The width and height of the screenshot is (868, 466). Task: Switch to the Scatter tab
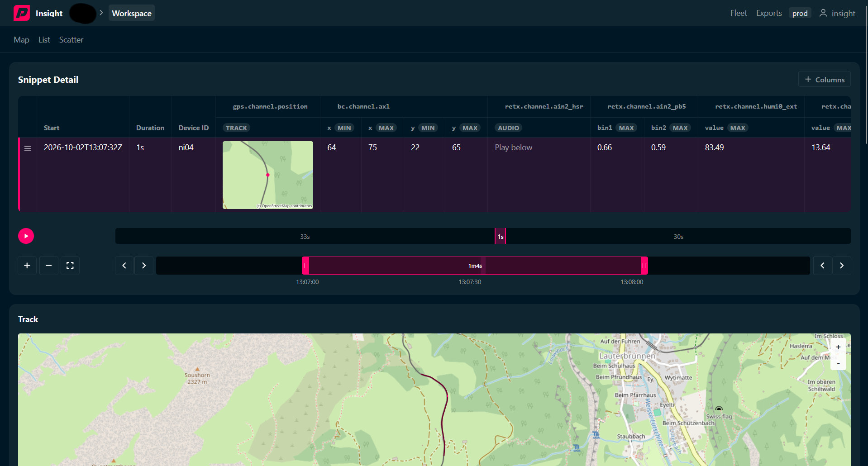point(71,40)
